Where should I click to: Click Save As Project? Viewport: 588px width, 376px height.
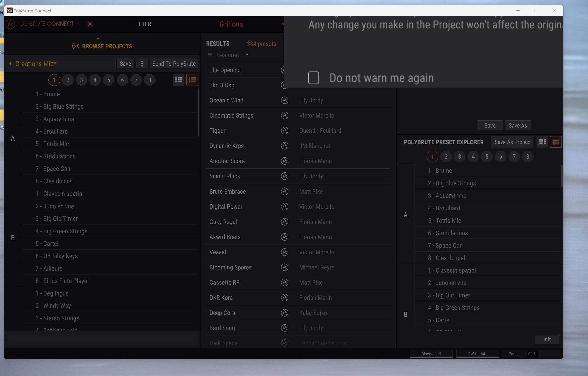tap(512, 142)
